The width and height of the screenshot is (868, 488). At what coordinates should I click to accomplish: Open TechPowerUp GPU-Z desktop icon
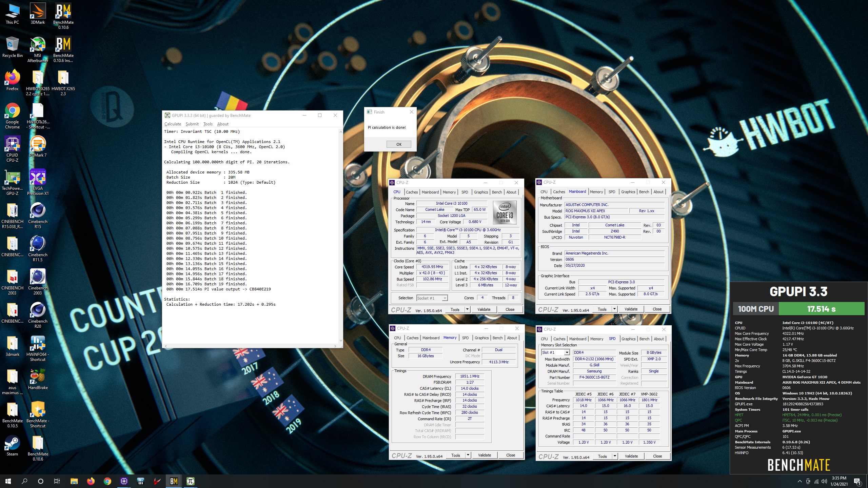(13, 182)
